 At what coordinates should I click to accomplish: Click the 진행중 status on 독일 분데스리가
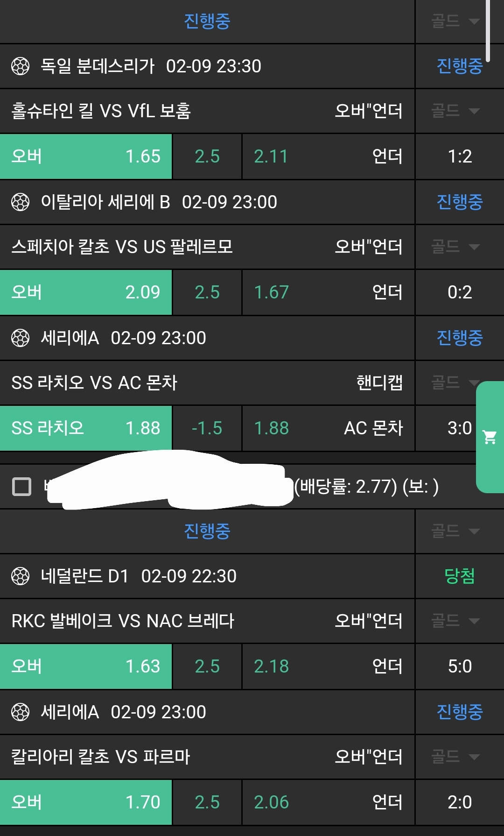coord(460,66)
